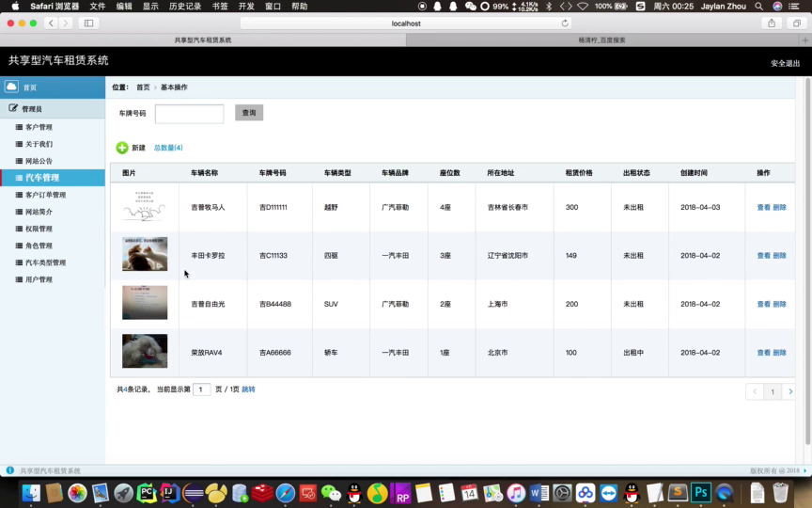Open Eclipse from the Dock
Viewport: 812px width, 508px height.
[x=193, y=493]
